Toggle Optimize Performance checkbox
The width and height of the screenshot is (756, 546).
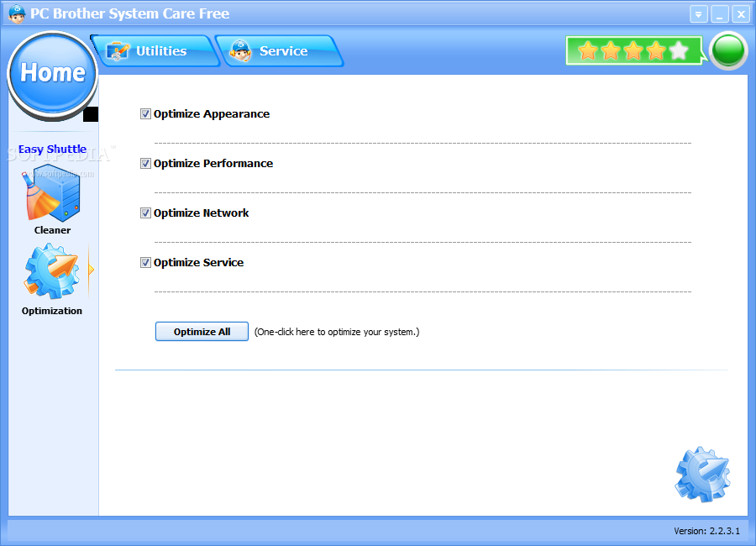click(145, 164)
